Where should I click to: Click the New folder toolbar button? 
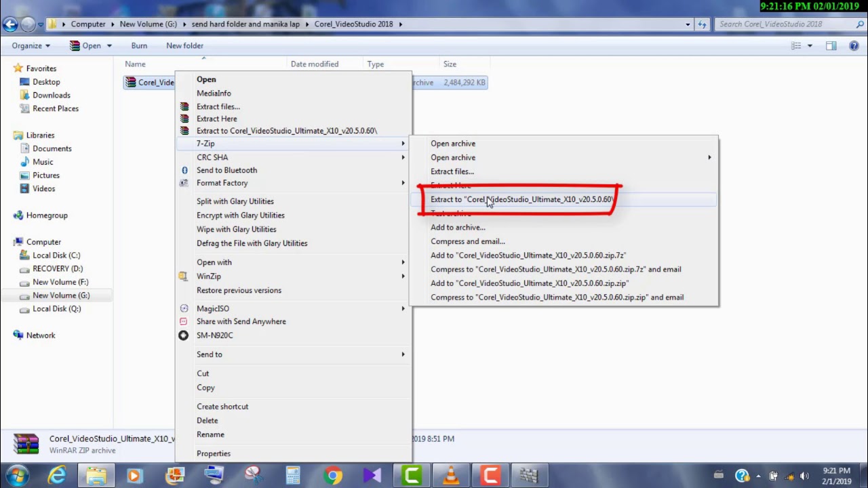click(x=184, y=45)
